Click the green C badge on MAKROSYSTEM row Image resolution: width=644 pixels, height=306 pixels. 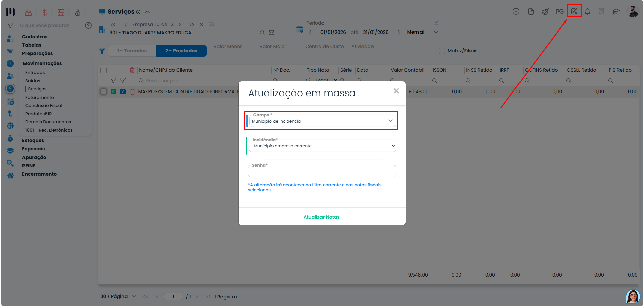pyautogui.click(x=113, y=91)
